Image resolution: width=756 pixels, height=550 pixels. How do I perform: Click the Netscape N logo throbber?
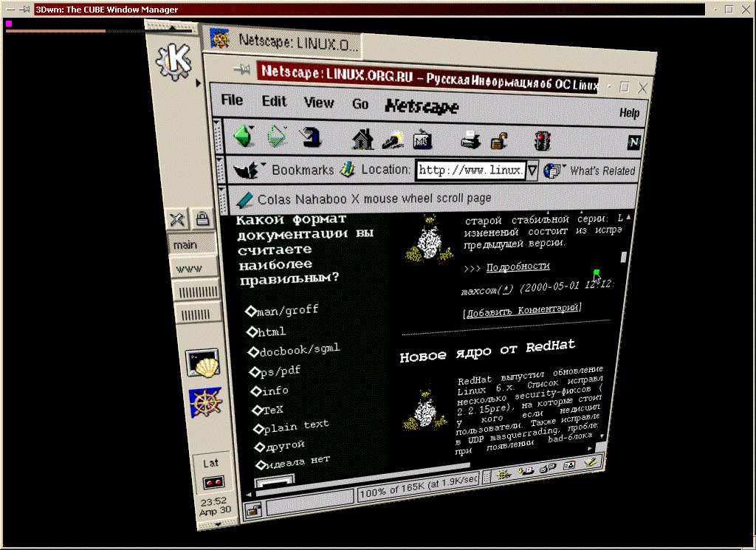coord(633,142)
